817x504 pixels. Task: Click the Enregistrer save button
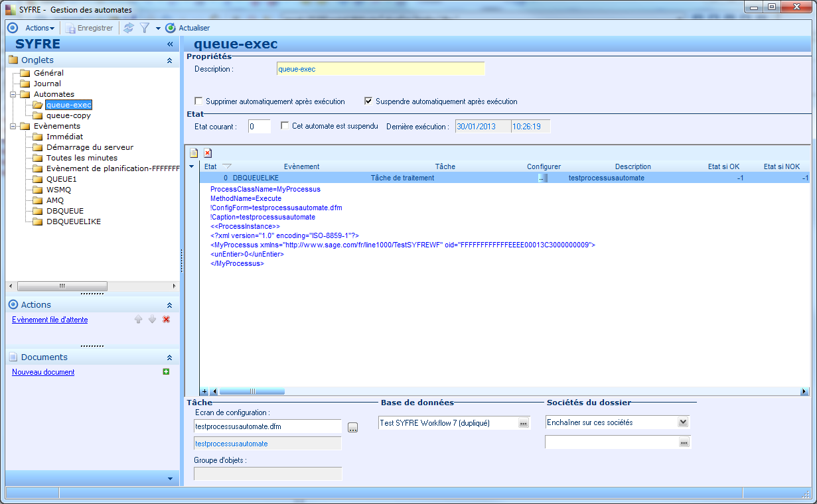tap(89, 28)
